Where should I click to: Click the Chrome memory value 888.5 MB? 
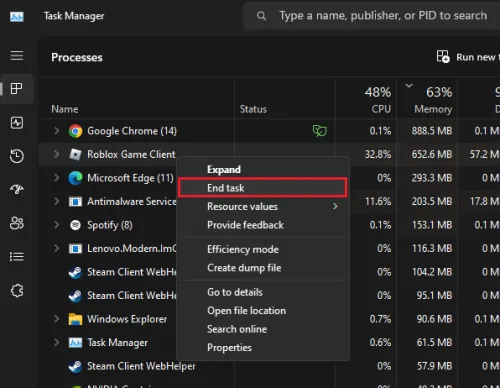click(432, 131)
